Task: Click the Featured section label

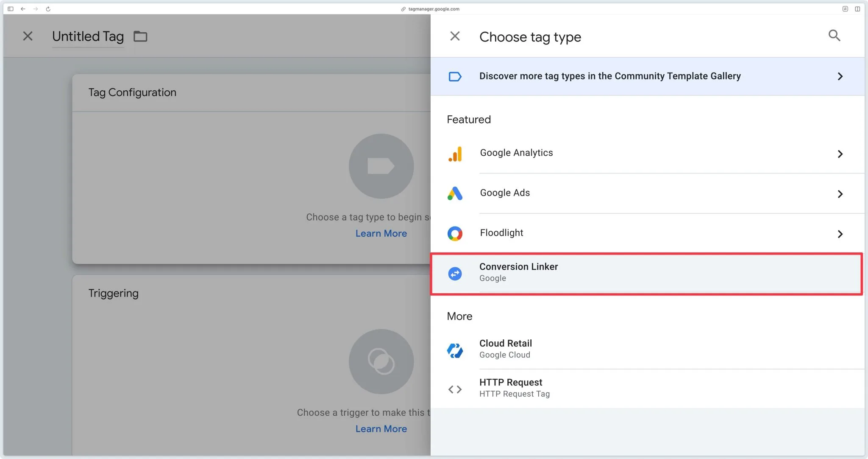Action: pyautogui.click(x=469, y=120)
